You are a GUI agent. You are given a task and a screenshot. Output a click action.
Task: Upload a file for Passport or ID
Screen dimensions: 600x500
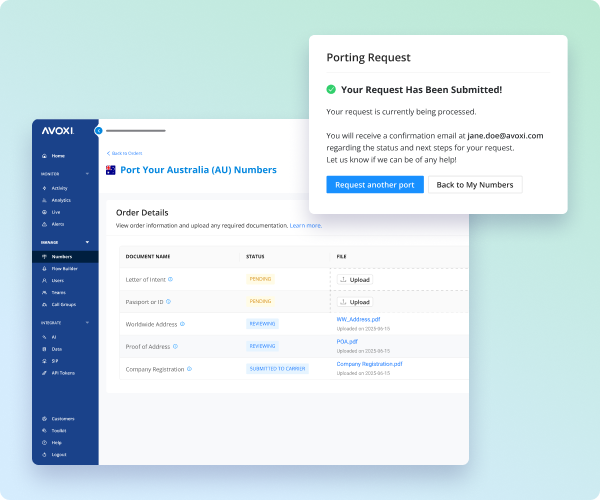pyautogui.click(x=355, y=302)
